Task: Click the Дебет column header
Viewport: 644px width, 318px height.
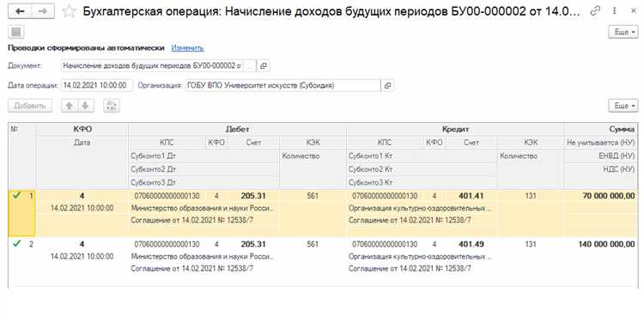Action: [x=237, y=129]
